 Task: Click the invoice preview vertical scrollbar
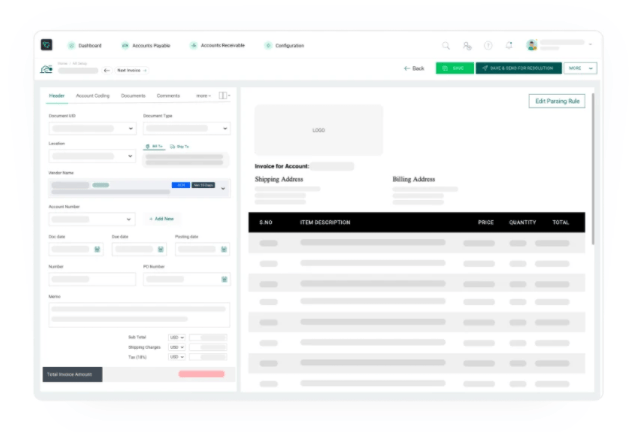593,170
